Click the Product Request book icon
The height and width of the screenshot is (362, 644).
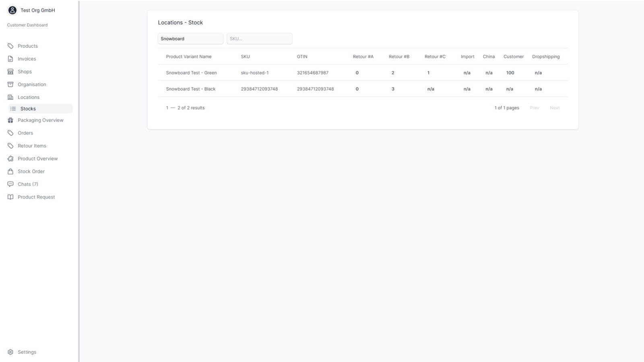coord(10,197)
